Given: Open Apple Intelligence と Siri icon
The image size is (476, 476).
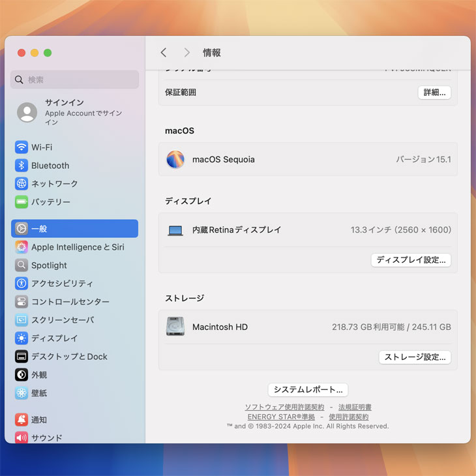Looking at the screenshot, I should (x=22, y=247).
